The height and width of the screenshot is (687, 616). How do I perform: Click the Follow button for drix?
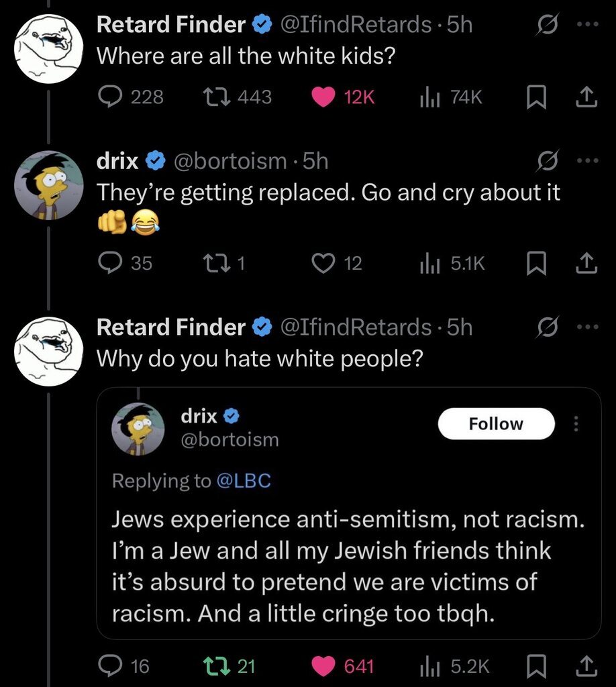(x=496, y=424)
